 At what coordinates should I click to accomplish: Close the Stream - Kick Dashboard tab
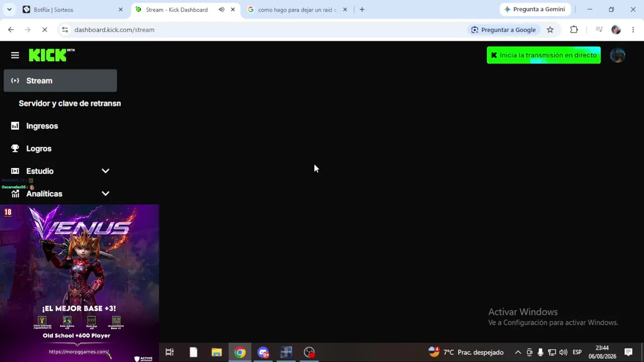[x=232, y=10]
